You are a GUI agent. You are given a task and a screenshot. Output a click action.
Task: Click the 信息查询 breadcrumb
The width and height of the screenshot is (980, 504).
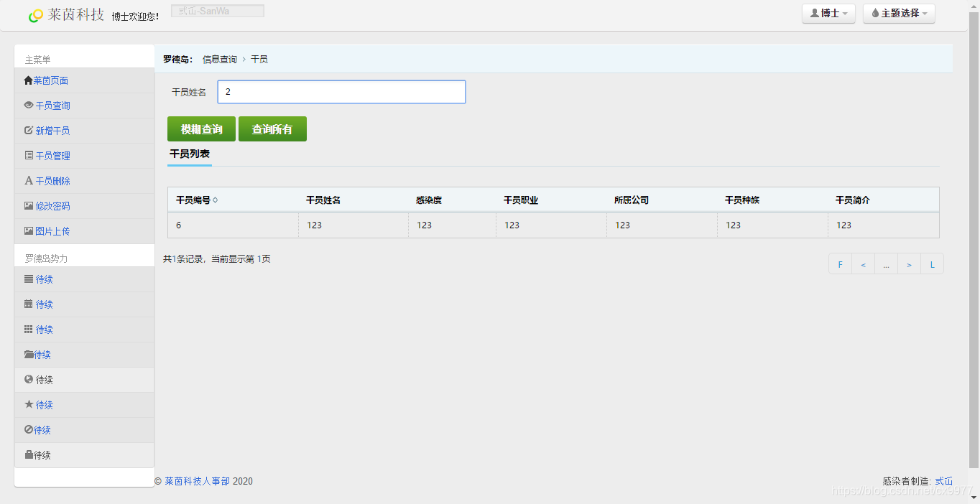tap(220, 60)
